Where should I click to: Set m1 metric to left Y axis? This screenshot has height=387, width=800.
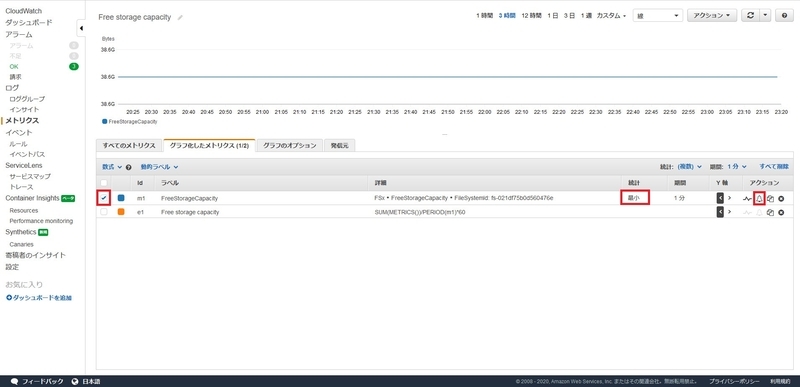(720, 198)
